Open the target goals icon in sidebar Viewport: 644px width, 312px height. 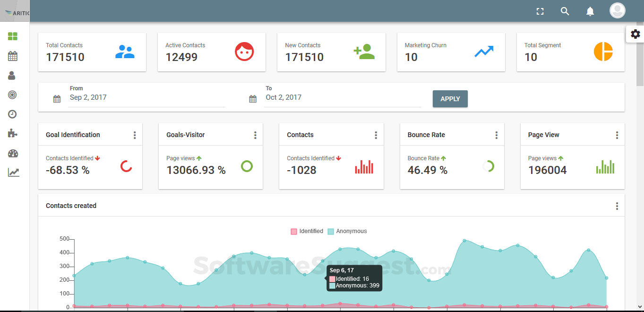[x=12, y=95]
